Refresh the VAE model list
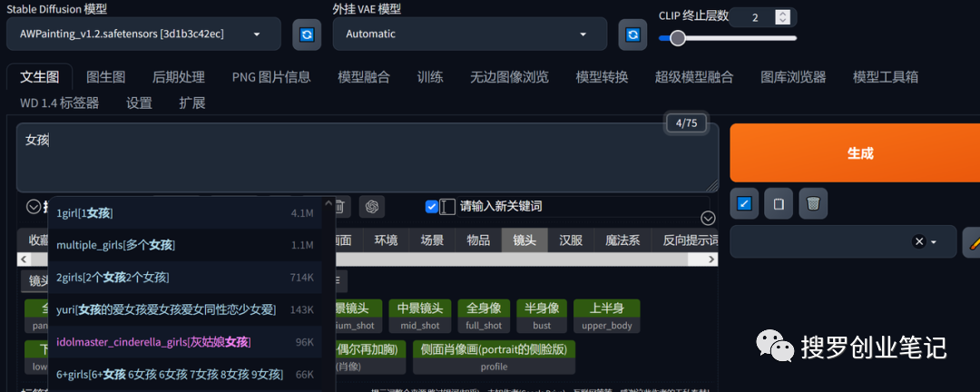This screenshot has width=980, height=392. coord(632,34)
